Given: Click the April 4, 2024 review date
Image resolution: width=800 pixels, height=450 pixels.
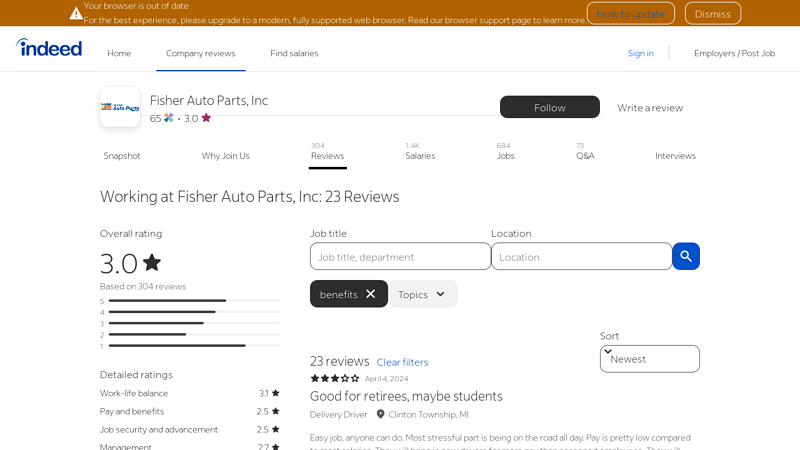Looking at the screenshot, I should (x=386, y=379).
